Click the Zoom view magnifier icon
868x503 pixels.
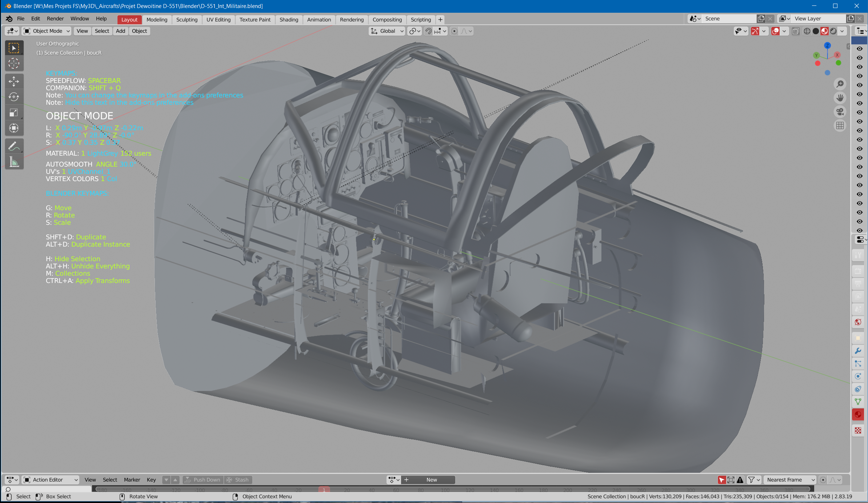click(x=840, y=84)
